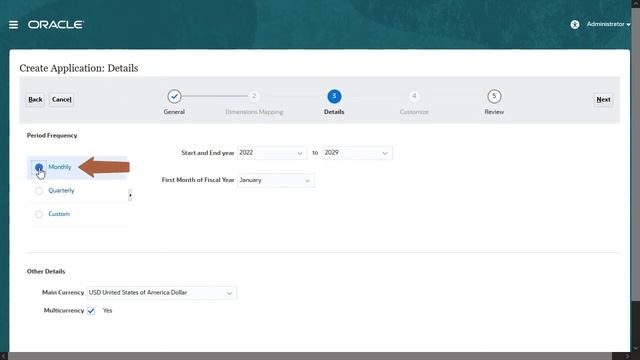Viewport: 640px width, 360px height.
Task: Click the Oracle logo
Action: coord(56,25)
